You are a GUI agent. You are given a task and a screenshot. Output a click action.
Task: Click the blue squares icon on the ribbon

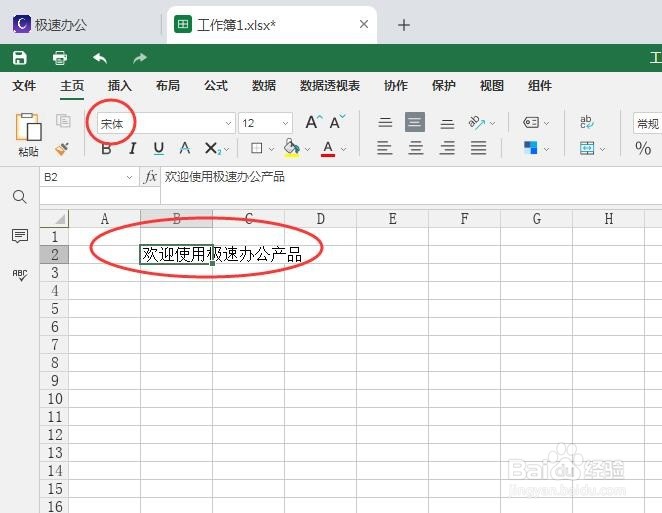pos(531,148)
